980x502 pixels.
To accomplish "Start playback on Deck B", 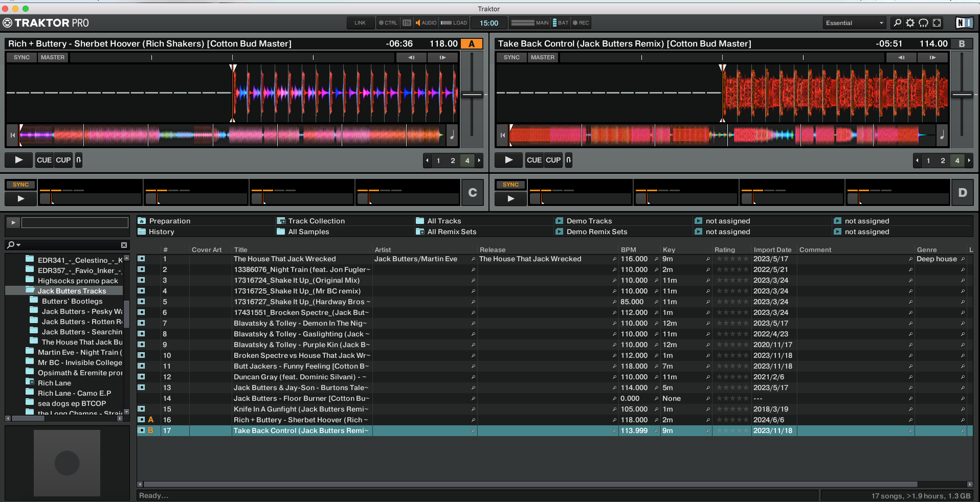I will click(509, 160).
